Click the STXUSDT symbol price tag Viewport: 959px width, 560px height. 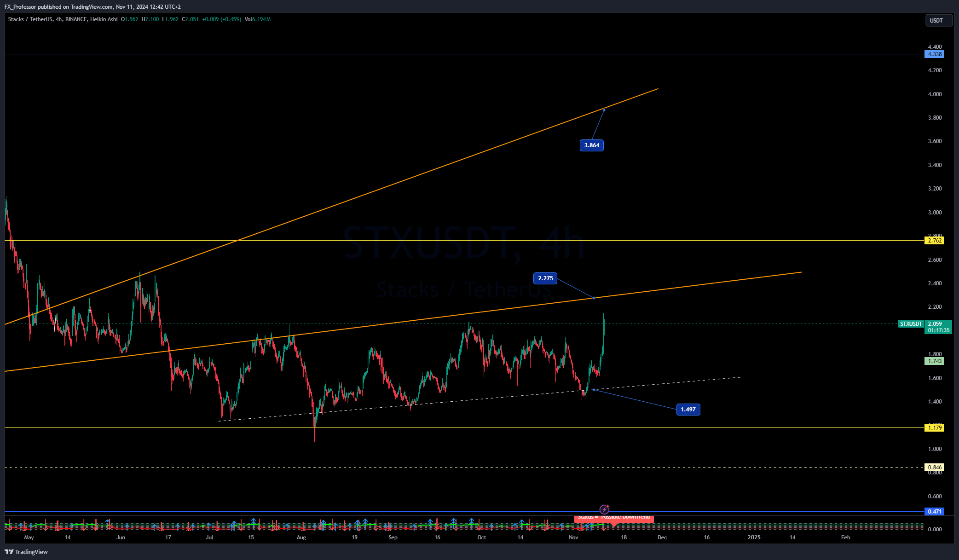pos(911,324)
